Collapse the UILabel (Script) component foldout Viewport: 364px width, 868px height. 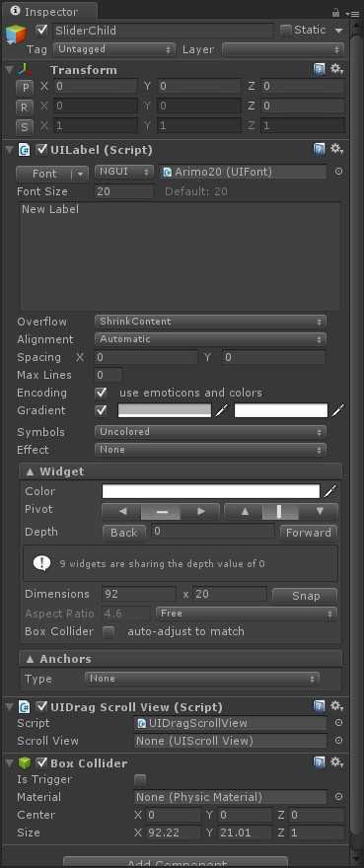(x=9, y=150)
